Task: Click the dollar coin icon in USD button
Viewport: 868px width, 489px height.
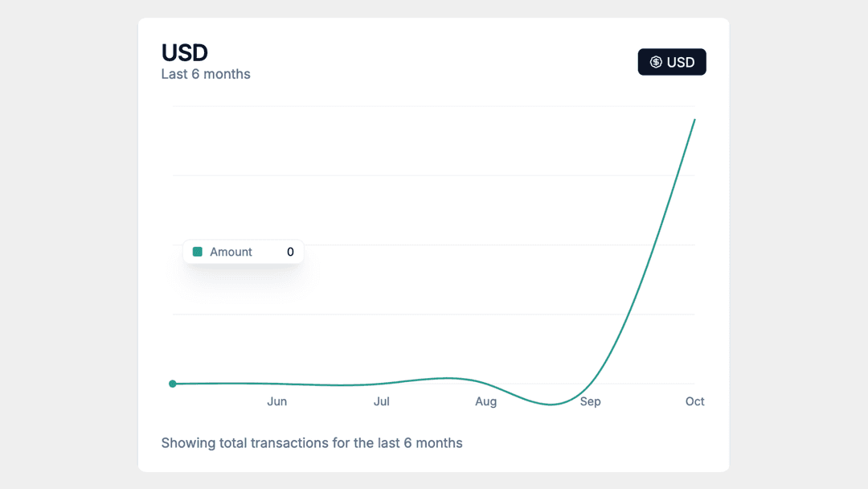Action: pyautogui.click(x=656, y=62)
